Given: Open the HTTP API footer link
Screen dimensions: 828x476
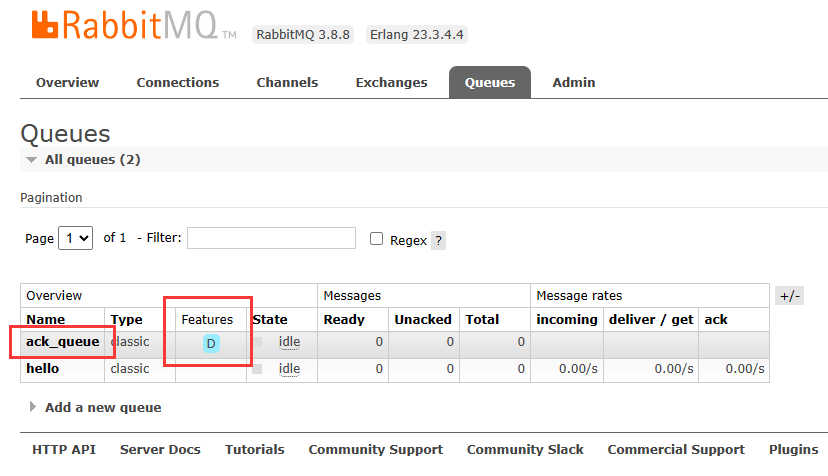Looking at the screenshot, I should [64, 450].
